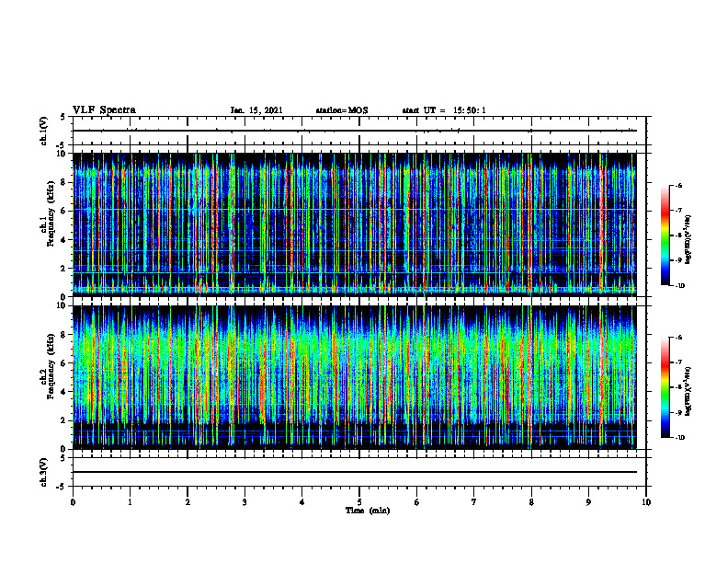Click the '1' tick on the time axis
The width and height of the screenshot is (728, 563).
click(130, 502)
